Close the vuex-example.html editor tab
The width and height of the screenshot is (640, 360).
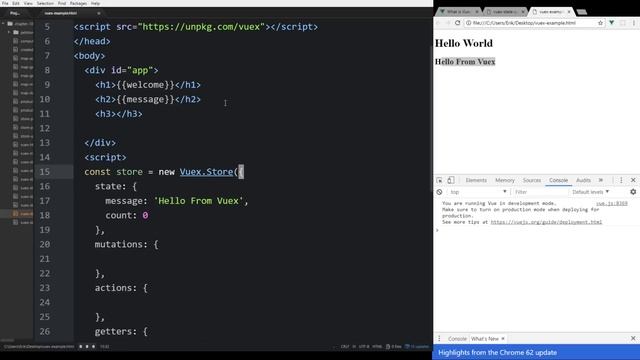[x=99, y=13]
